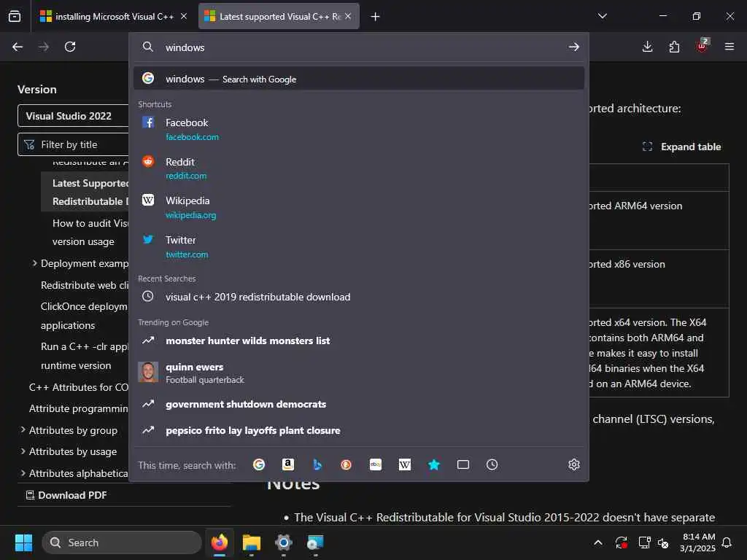
Task: Click the Firefox View icon in the tab bar
Action: click(x=15, y=16)
